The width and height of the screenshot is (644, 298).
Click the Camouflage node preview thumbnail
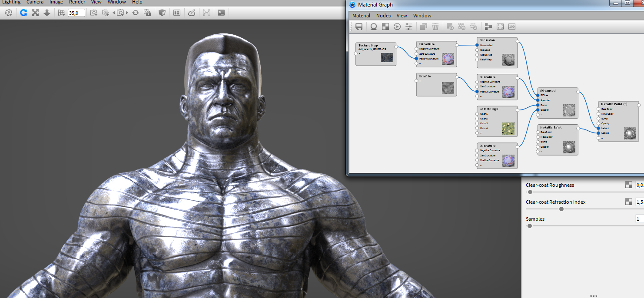(508, 128)
